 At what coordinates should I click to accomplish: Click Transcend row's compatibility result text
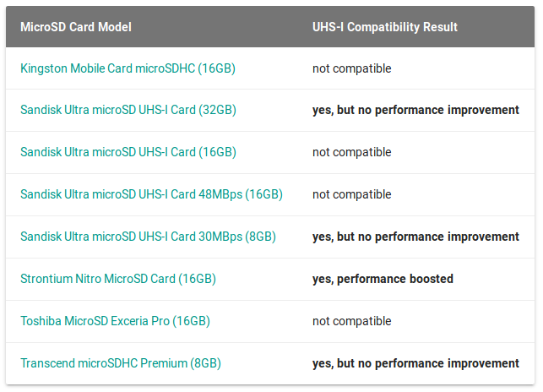click(x=415, y=363)
